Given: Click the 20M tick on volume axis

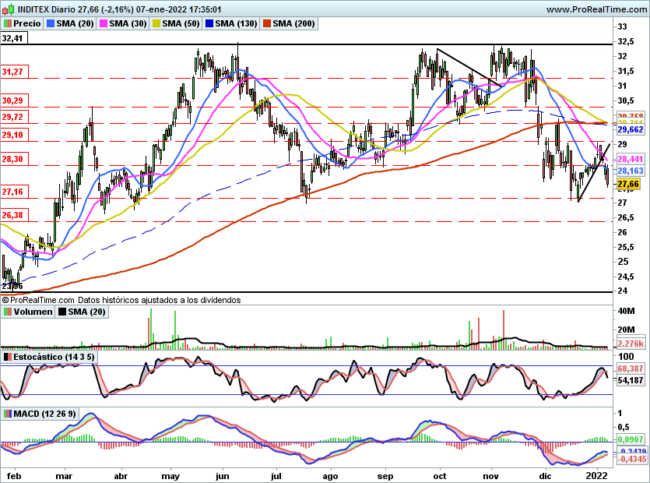Looking at the screenshot, I should [x=626, y=330].
